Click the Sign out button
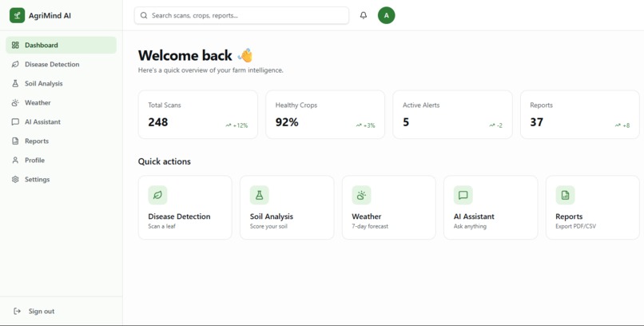 coord(62,312)
